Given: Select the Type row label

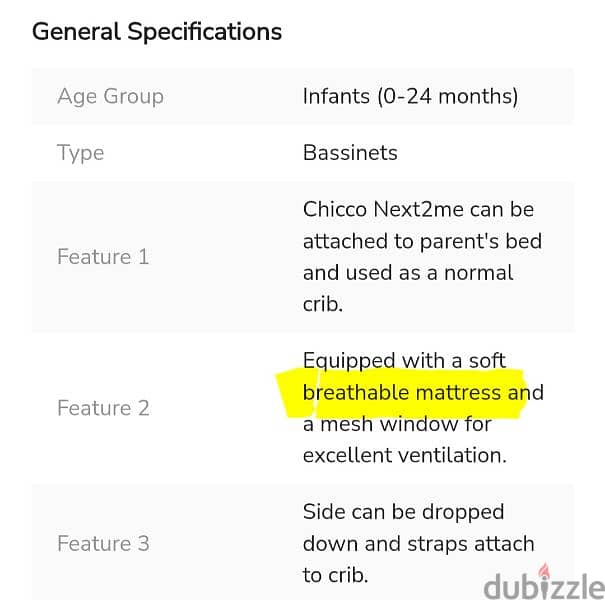Looking at the screenshot, I should [x=81, y=153].
